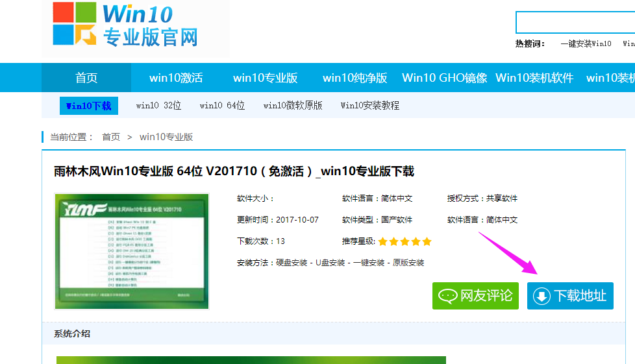The width and height of the screenshot is (635, 364).
Task: Click the chat bubble icon in 网友评论
Action: pyautogui.click(x=448, y=296)
